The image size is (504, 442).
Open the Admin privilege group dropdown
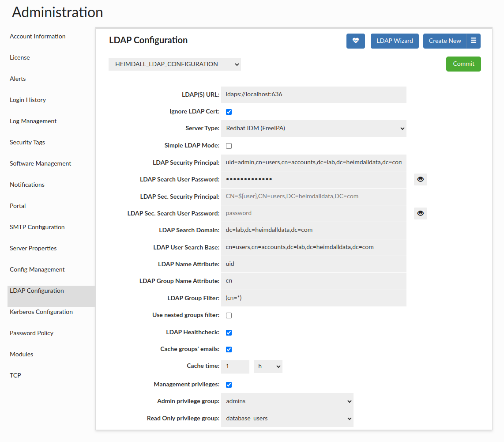[287, 401]
